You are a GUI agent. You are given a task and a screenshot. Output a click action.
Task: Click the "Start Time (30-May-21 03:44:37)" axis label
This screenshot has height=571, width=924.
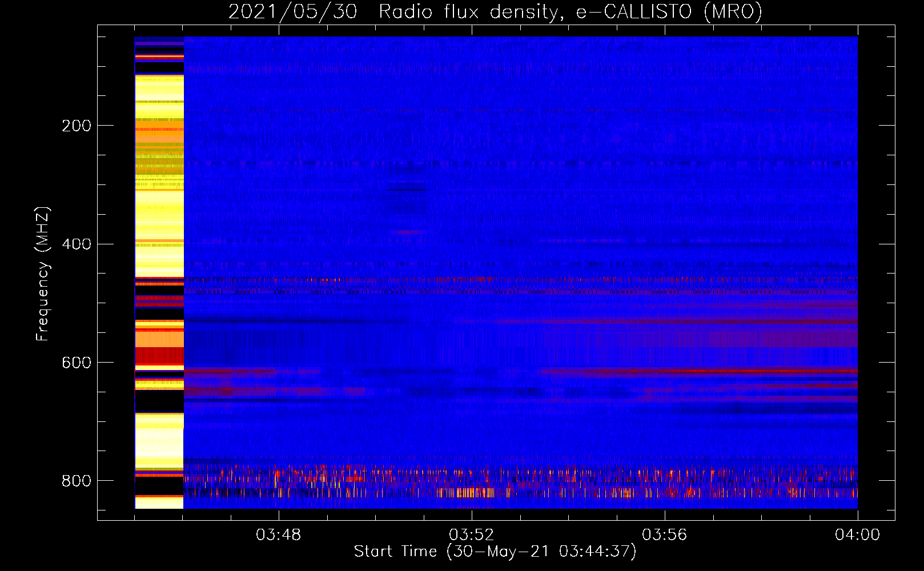(x=495, y=552)
